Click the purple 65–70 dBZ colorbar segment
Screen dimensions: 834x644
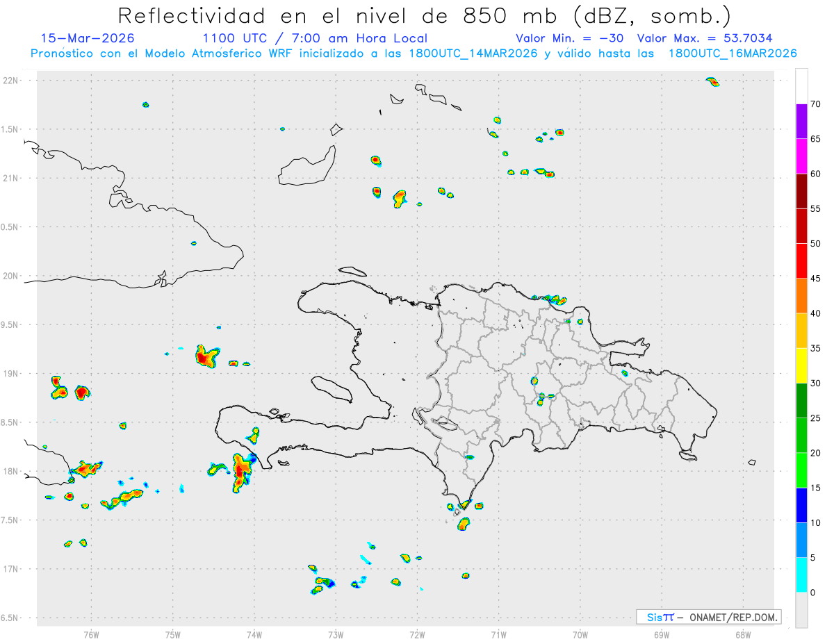(801, 122)
